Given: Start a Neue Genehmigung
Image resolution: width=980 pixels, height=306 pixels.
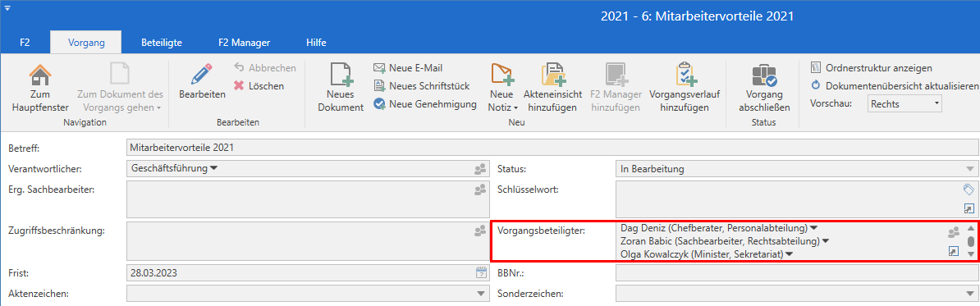Looking at the screenshot, I should (x=425, y=103).
